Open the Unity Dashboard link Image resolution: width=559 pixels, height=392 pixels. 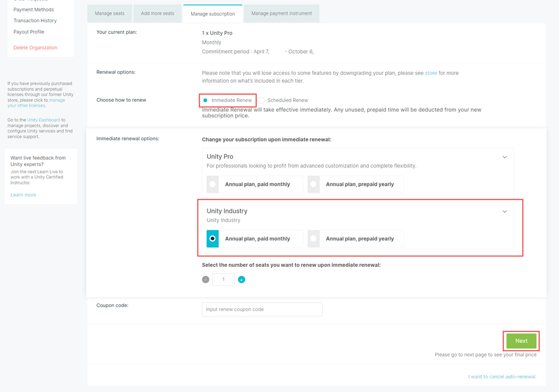(x=44, y=120)
